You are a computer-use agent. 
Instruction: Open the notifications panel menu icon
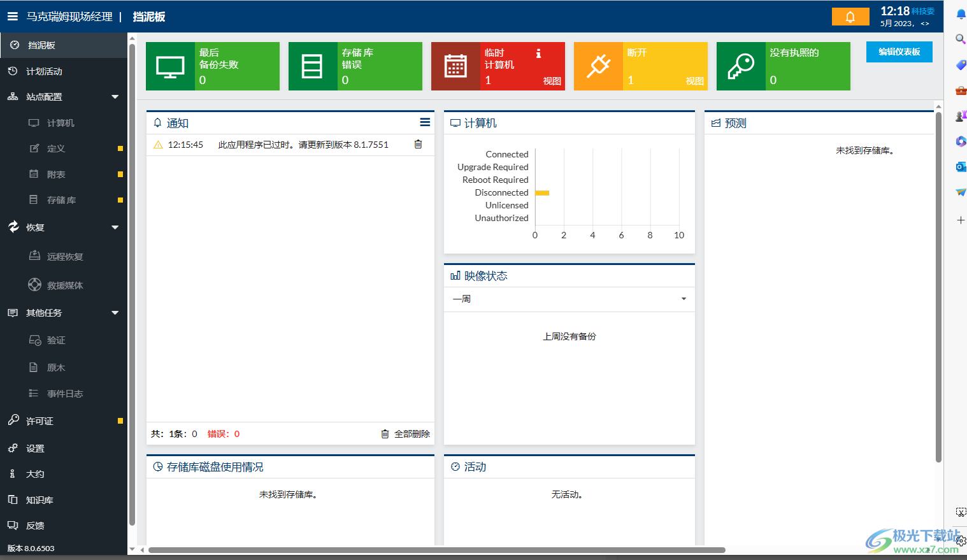(425, 122)
